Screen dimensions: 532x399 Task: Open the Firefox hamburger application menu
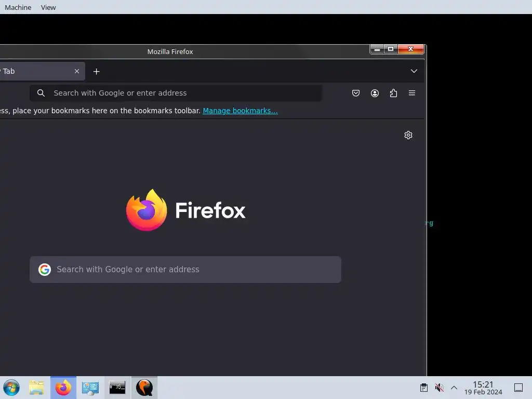[x=412, y=93]
